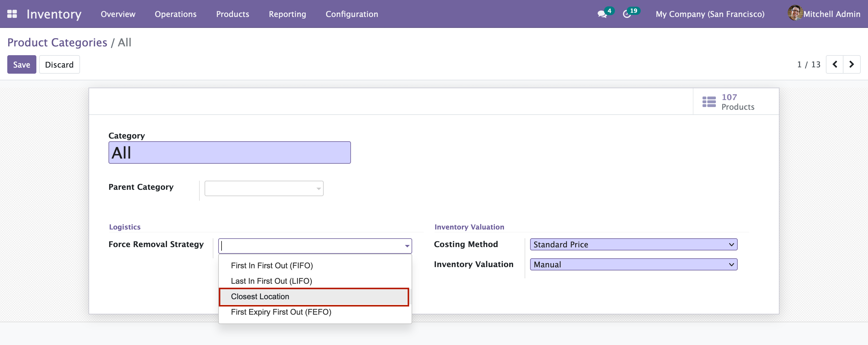This screenshot has height=345, width=868.
Task: Click the Logistics section heading
Action: click(125, 227)
